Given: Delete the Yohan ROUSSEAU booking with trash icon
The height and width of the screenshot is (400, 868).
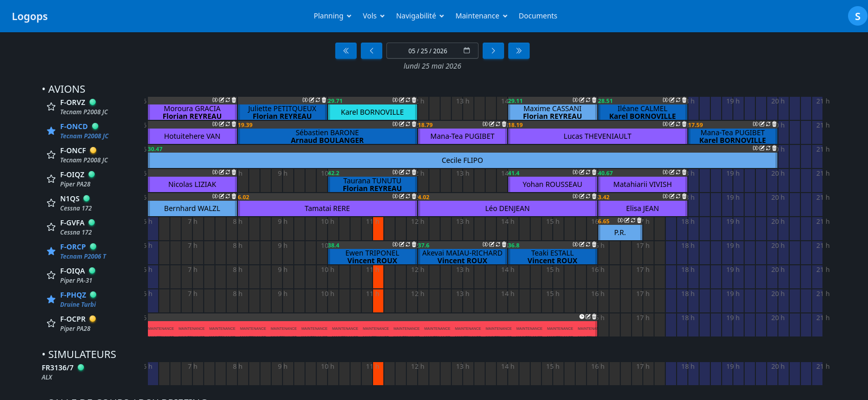Looking at the screenshot, I should click(x=594, y=173).
